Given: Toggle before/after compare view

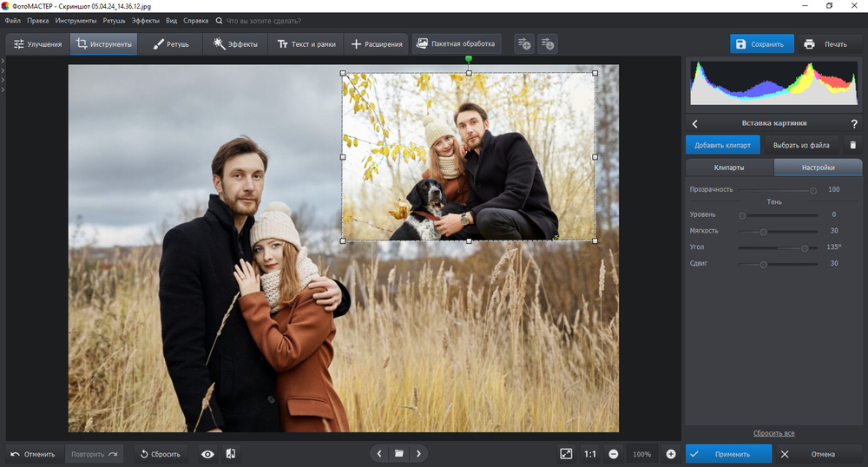Looking at the screenshot, I should point(231,454).
